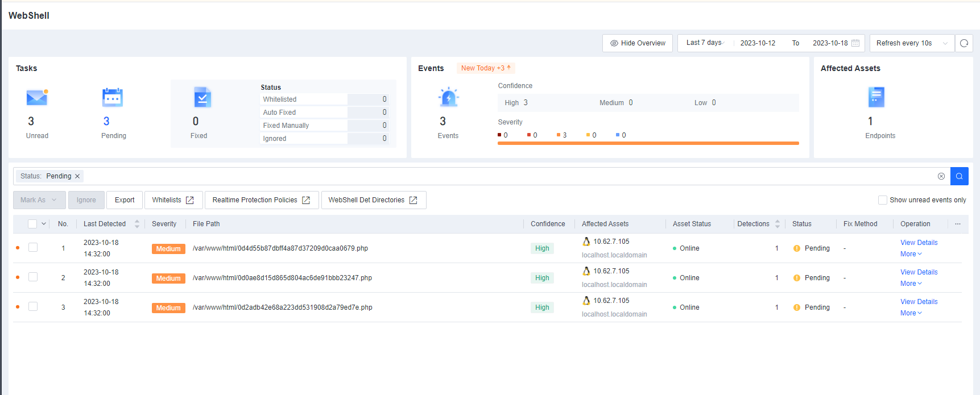Open View Details for event 3
Image resolution: width=980 pixels, height=395 pixels.
point(919,302)
